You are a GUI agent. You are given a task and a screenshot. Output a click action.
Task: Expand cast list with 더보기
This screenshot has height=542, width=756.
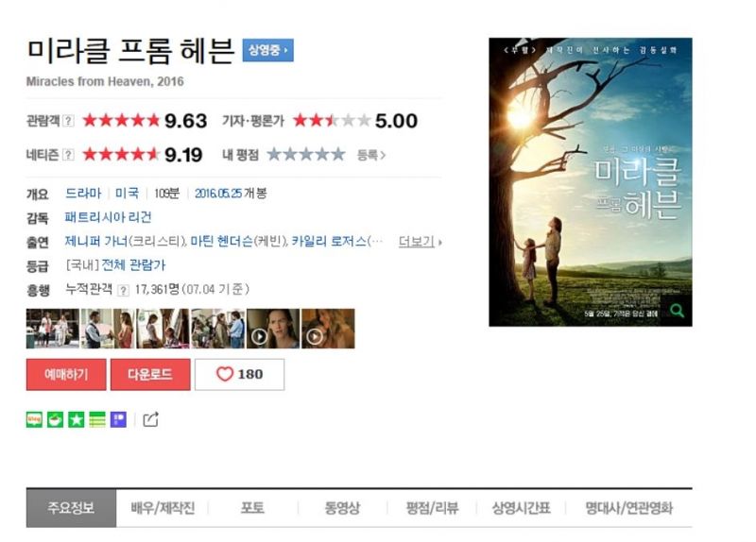[x=420, y=242]
